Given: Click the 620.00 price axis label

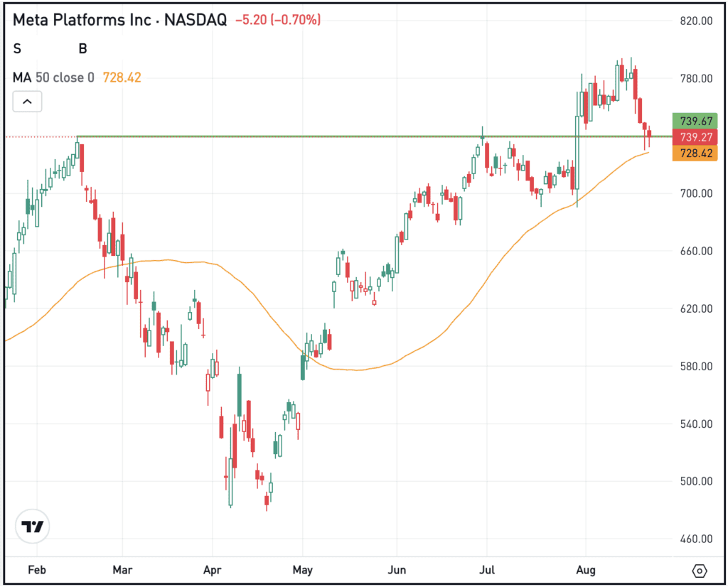Looking at the screenshot, I should point(696,308).
